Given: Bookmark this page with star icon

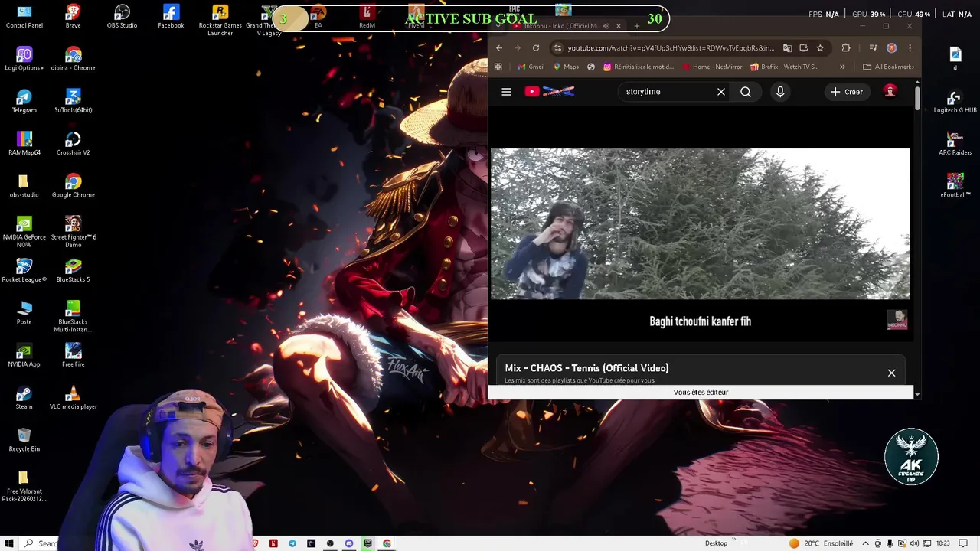Looking at the screenshot, I should (820, 47).
